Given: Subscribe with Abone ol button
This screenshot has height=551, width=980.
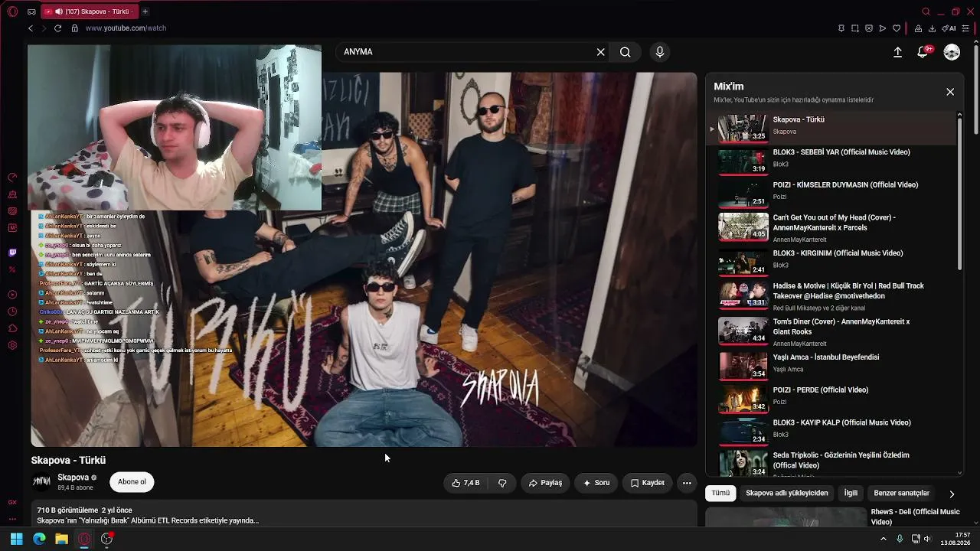Looking at the screenshot, I should point(132,482).
